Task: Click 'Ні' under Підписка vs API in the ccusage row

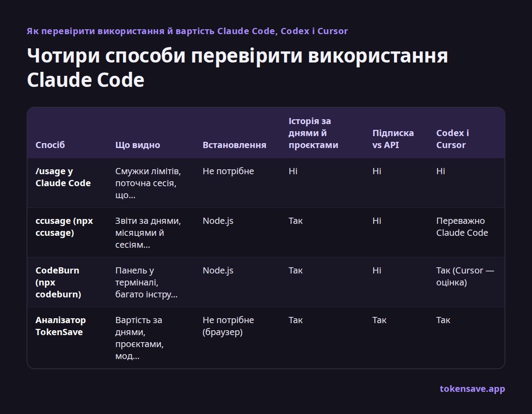Action: (377, 221)
